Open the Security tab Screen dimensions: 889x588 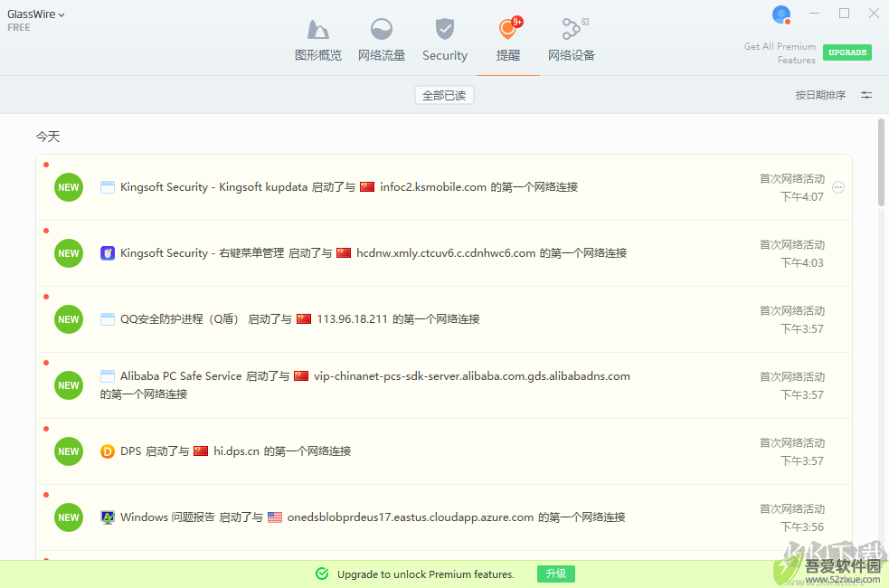click(x=445, y=40)
